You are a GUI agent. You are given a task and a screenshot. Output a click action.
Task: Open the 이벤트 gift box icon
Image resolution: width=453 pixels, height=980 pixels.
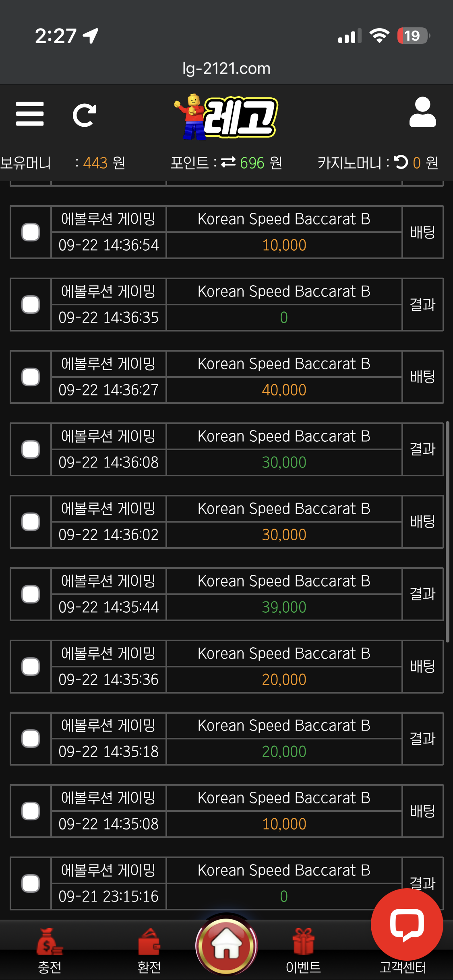click(303, 942)
